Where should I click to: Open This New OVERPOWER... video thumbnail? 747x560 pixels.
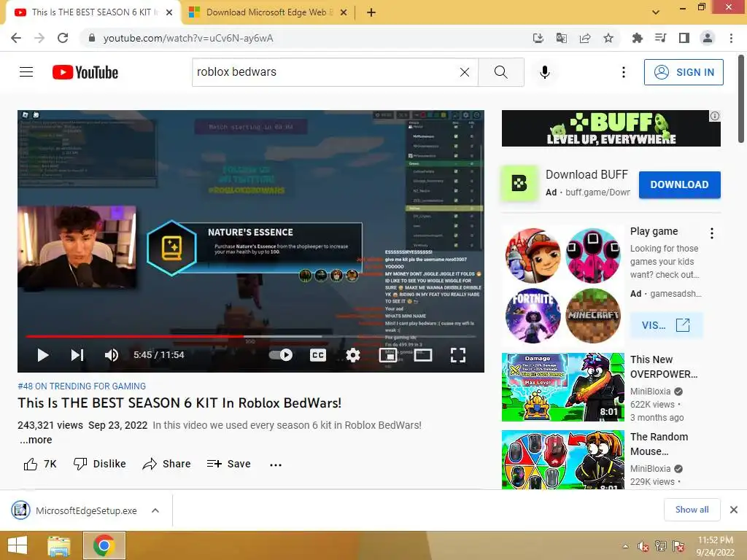pyautogui.click(x=562, y=387)
